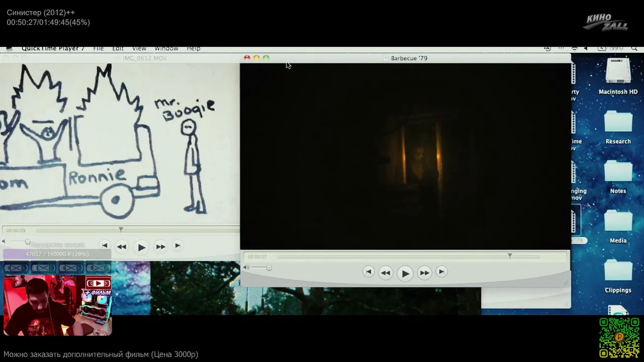Open the Edit menu
The image size is (644, 362).
pos(118,49)
